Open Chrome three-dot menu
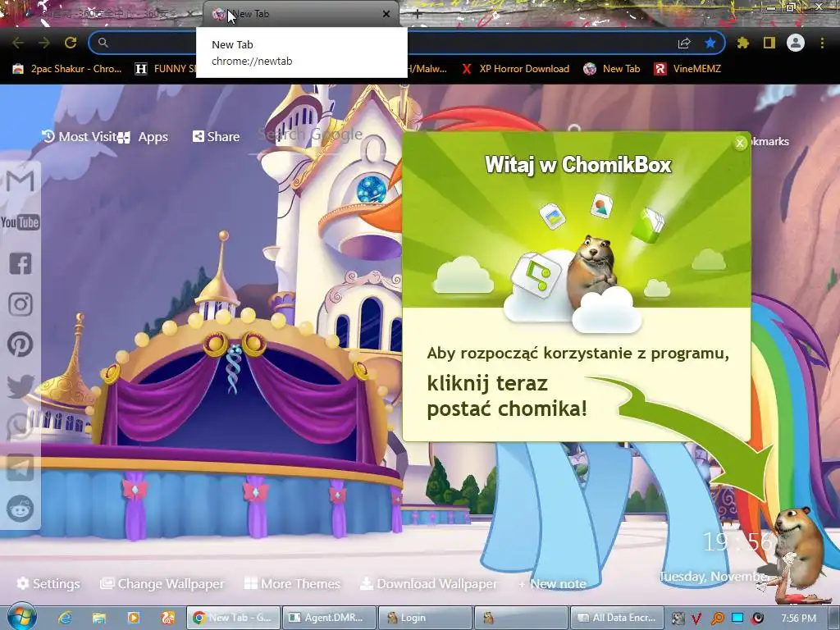The height and width of the screenshot is (630, 840). tap(822, 43)
